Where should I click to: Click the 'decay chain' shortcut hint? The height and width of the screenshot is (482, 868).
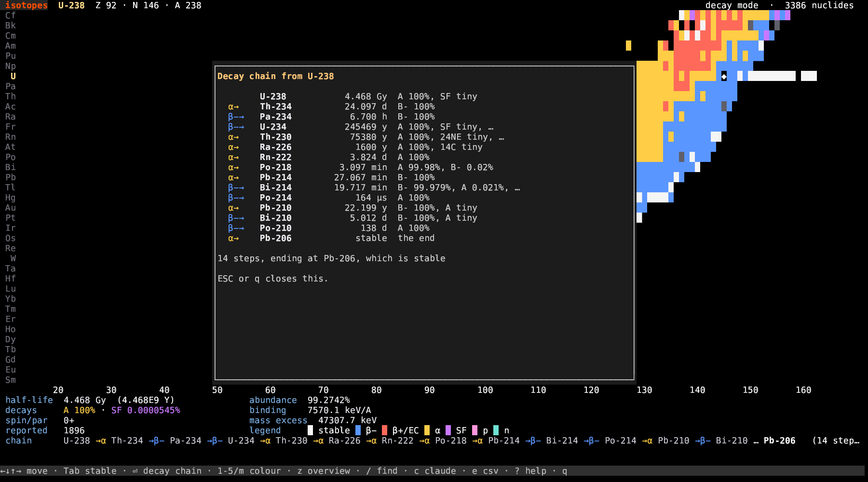click(167, 471)
